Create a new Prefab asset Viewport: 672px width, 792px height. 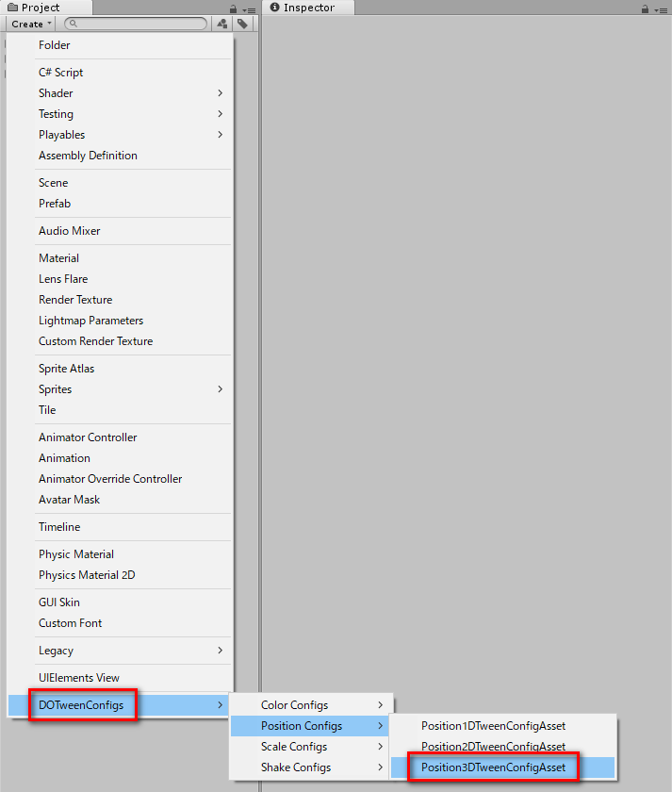pos(120,203)
